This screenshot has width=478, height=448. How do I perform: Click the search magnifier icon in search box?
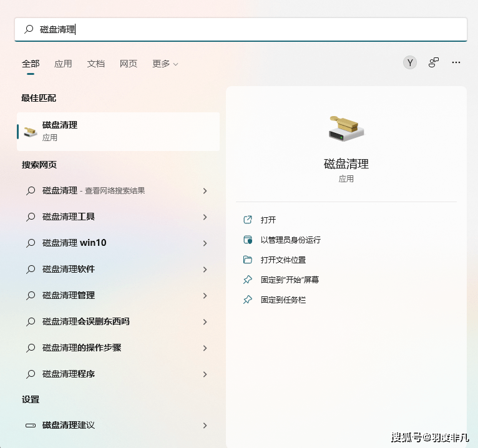pyautogui.click(x=29, y=29)
